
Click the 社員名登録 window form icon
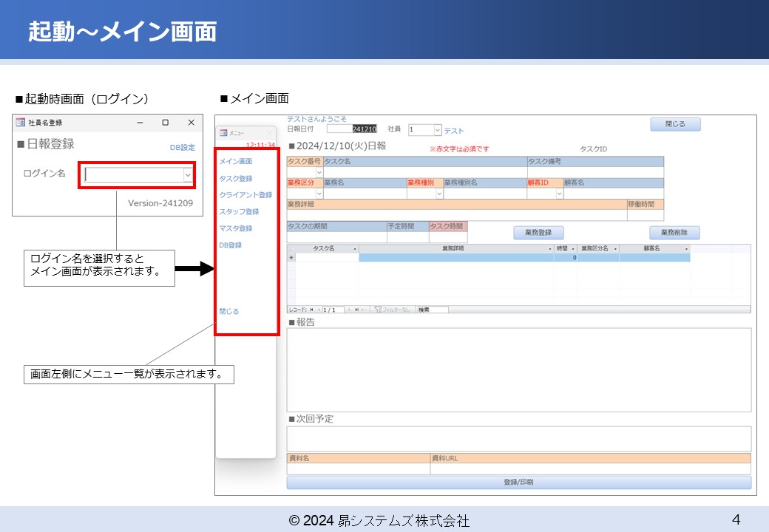[20, 123]
